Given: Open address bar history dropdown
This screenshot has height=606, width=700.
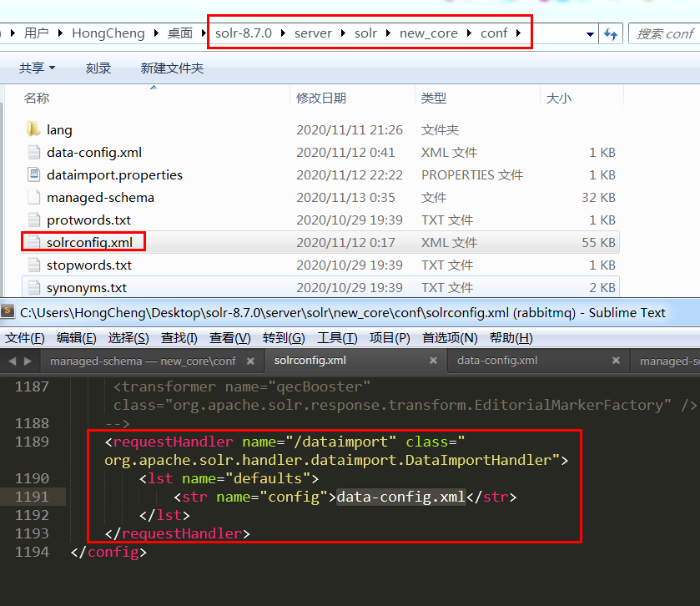Looking at the screenshot, I should pos(590,34).
